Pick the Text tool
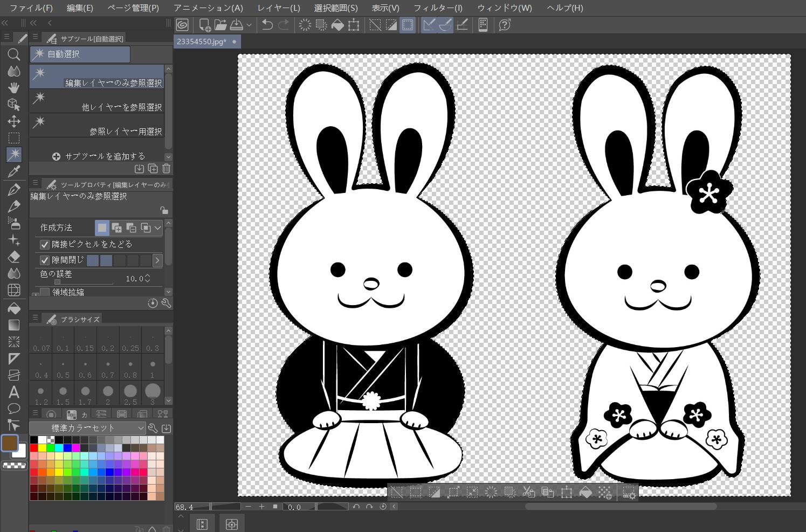Image resolution: width=806 pixels, height=532 pixels. tap(14, 392)
